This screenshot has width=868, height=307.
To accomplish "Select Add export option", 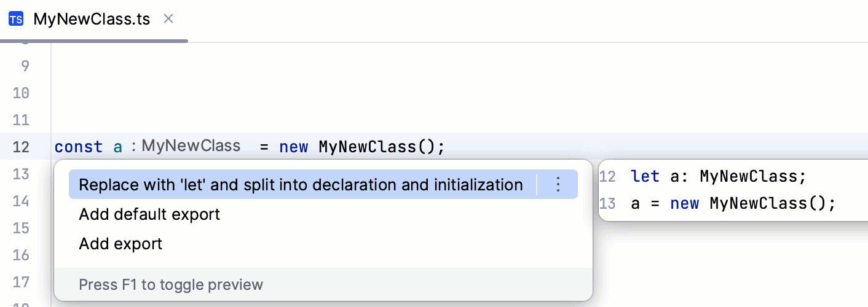I will (x=120, y=244).
